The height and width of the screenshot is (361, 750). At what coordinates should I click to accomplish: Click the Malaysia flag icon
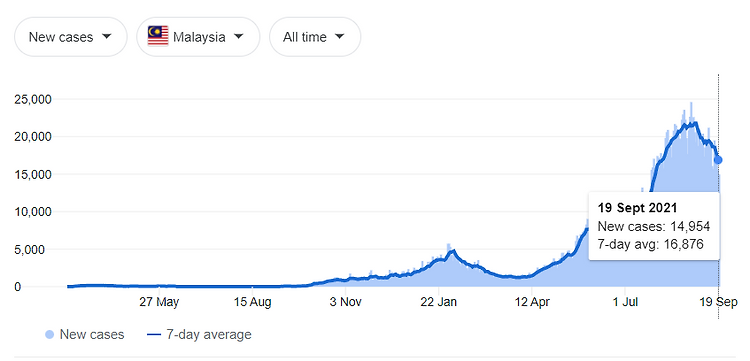[x=158, y=36]
